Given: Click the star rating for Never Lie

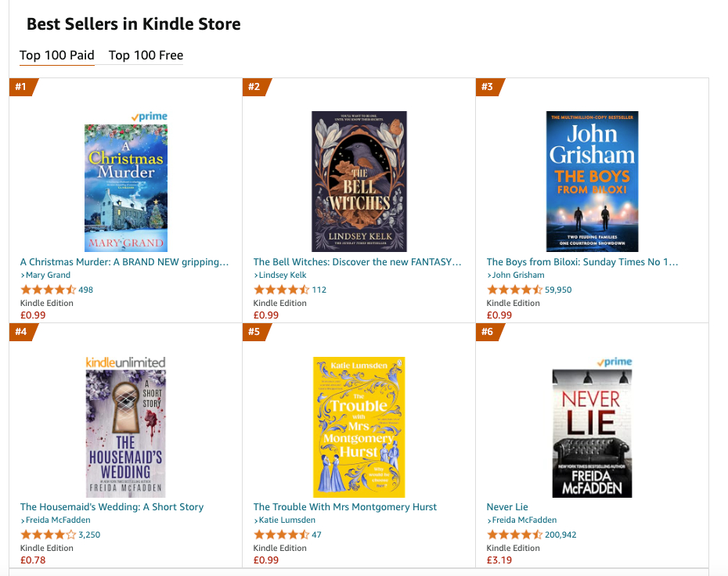Looking at the screenshot, I should click(514, 535).
